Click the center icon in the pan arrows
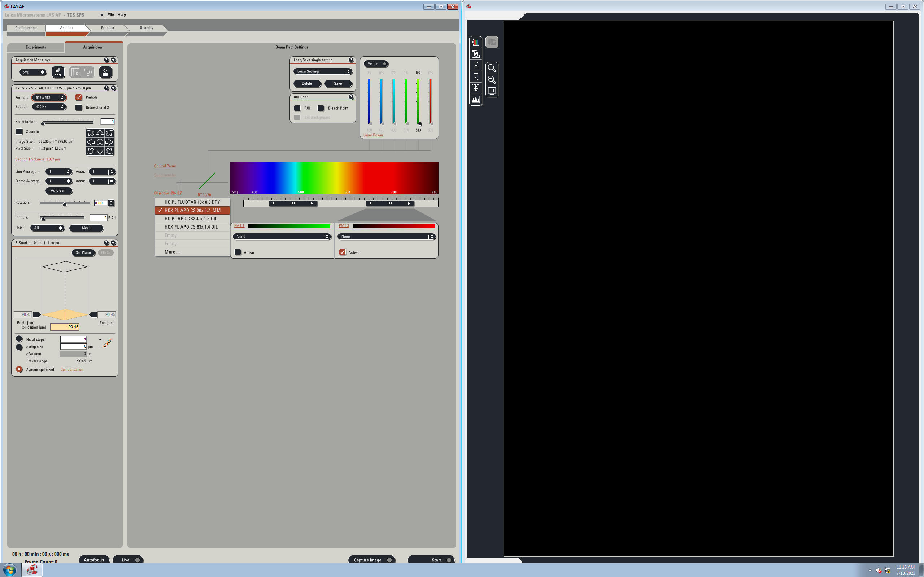Screen dimensions: 924x577 pyautogui.click(x=100, y=142)
